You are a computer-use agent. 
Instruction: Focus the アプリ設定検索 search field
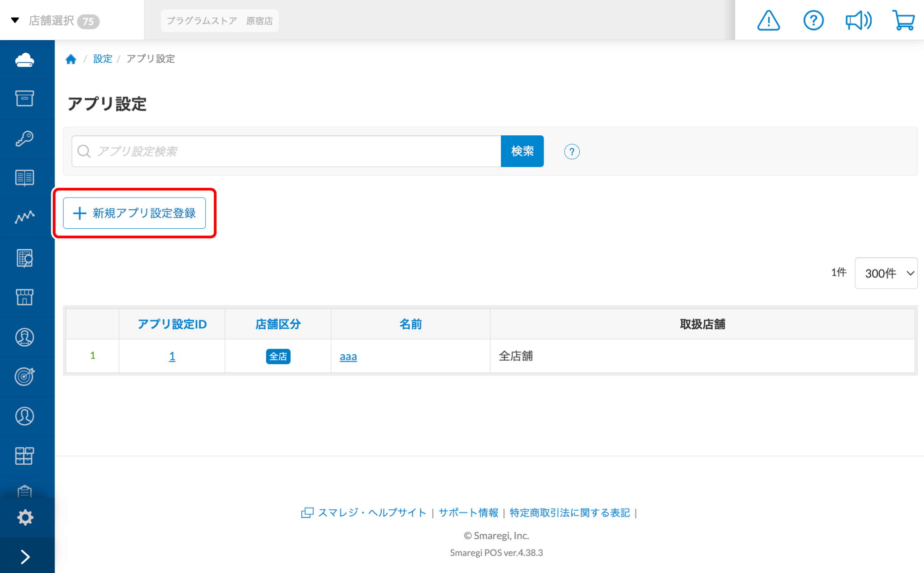coord(286,151)
